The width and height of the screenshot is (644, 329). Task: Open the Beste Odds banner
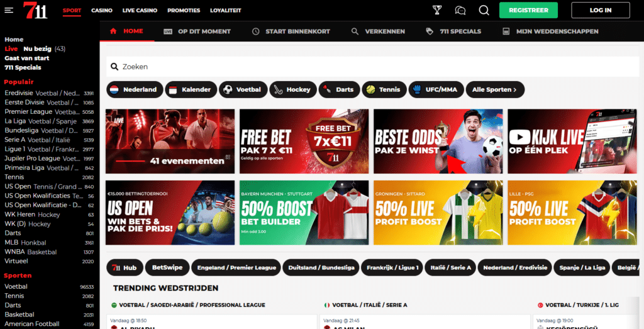438,142
